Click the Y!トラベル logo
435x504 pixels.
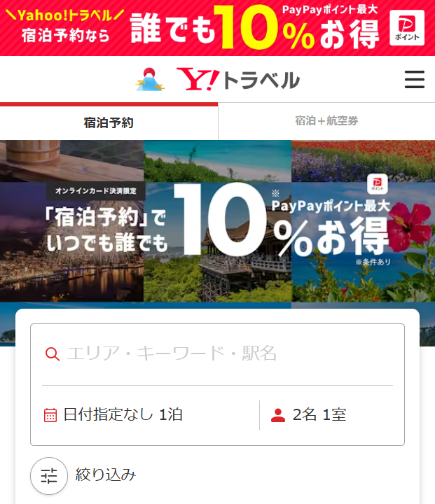click(238, 79)
